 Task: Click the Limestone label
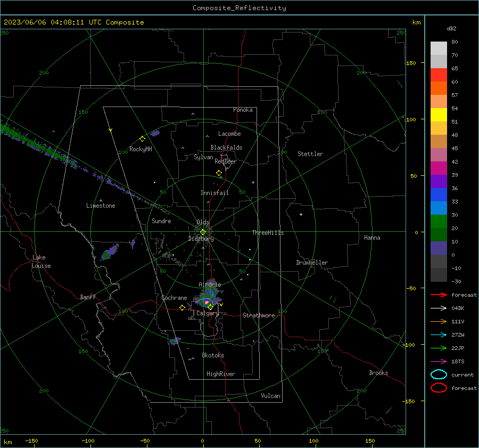tap(101, 206)
